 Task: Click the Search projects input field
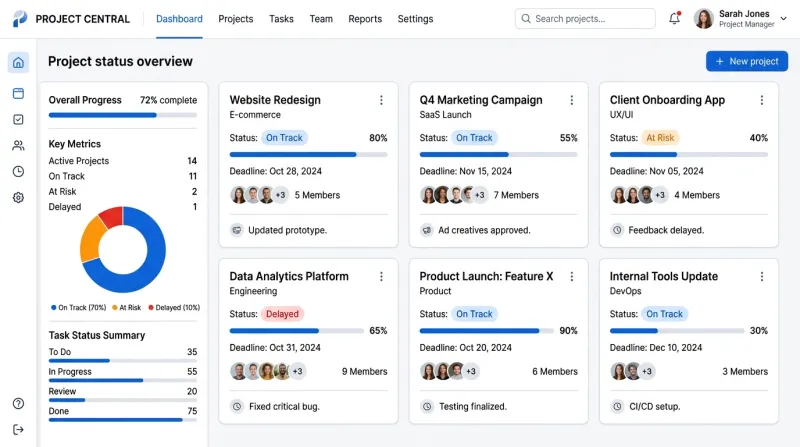point(585,19)
